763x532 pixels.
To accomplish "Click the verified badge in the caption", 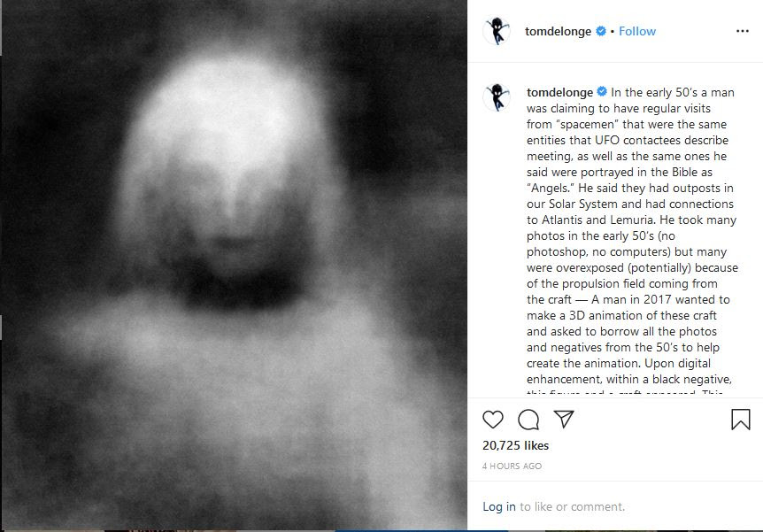I will click(x=602, y=91).
